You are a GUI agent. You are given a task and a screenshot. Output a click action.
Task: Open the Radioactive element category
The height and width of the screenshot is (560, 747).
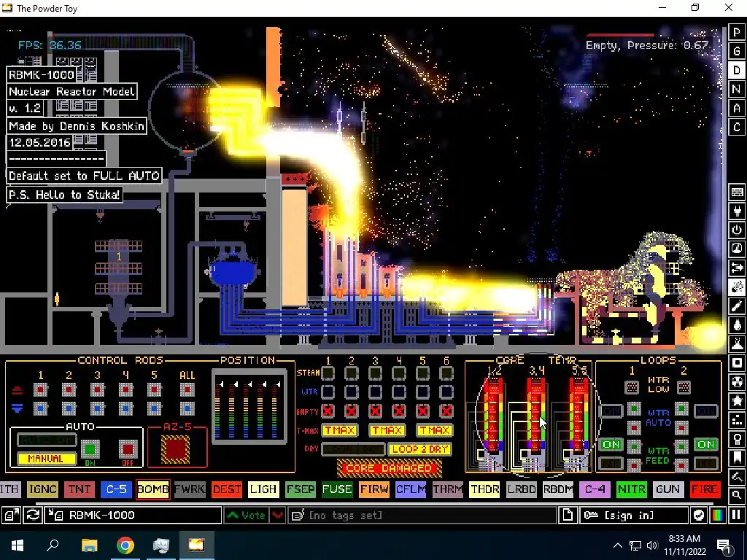tap(737, 382)
